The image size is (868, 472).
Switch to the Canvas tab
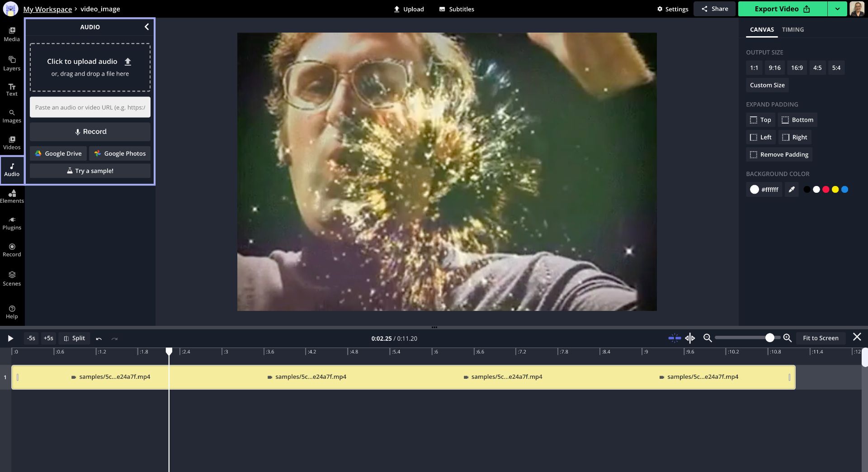click(762, 30)
